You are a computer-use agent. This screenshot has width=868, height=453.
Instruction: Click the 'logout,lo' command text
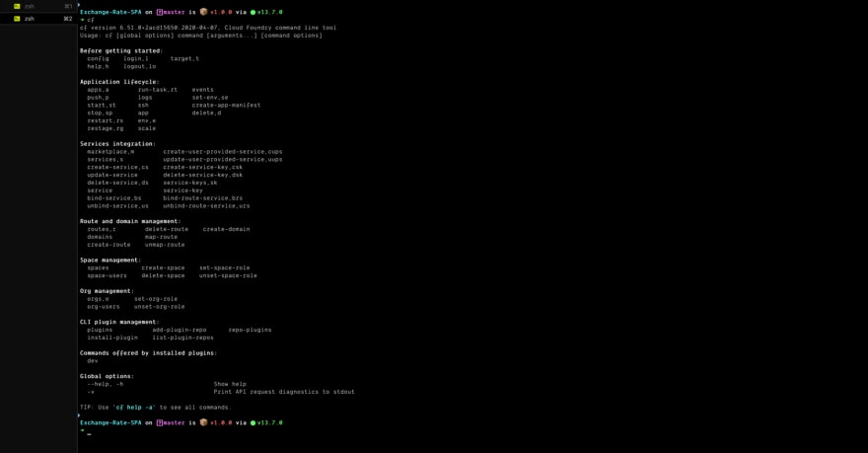139,66
